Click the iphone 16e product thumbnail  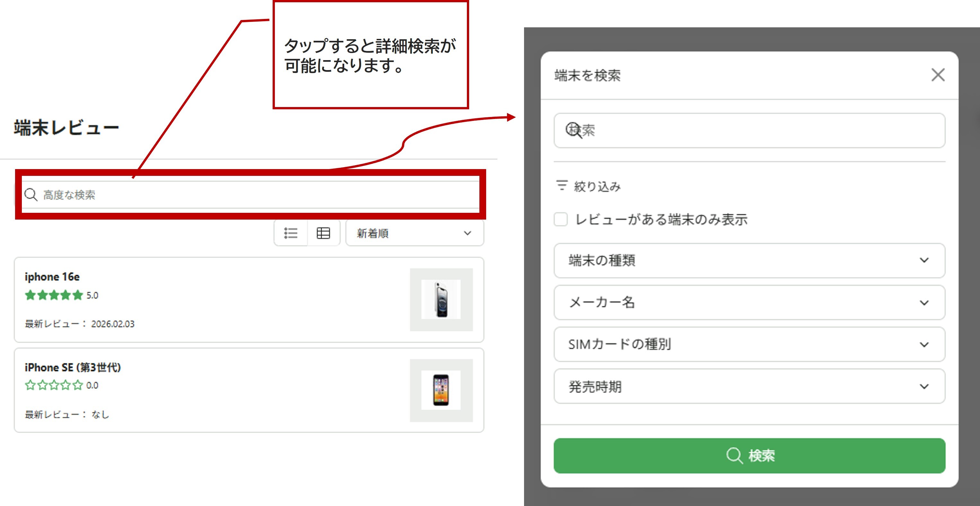441,300
